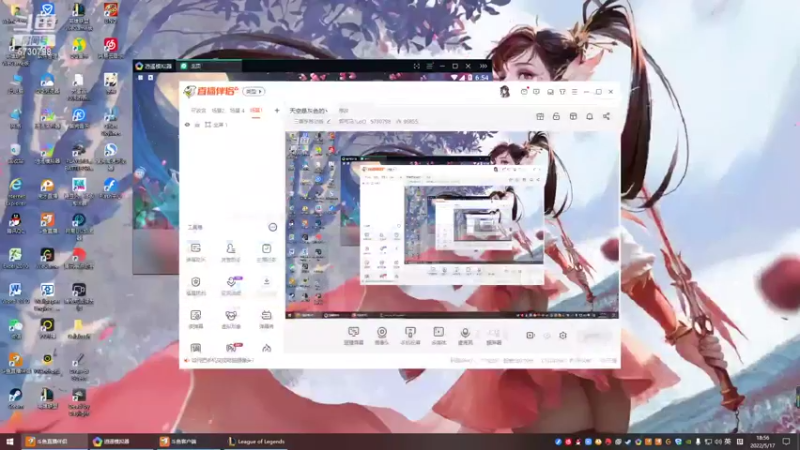Open the shield toolbox tool
800x450 pixels.
[x=195, y=286]
